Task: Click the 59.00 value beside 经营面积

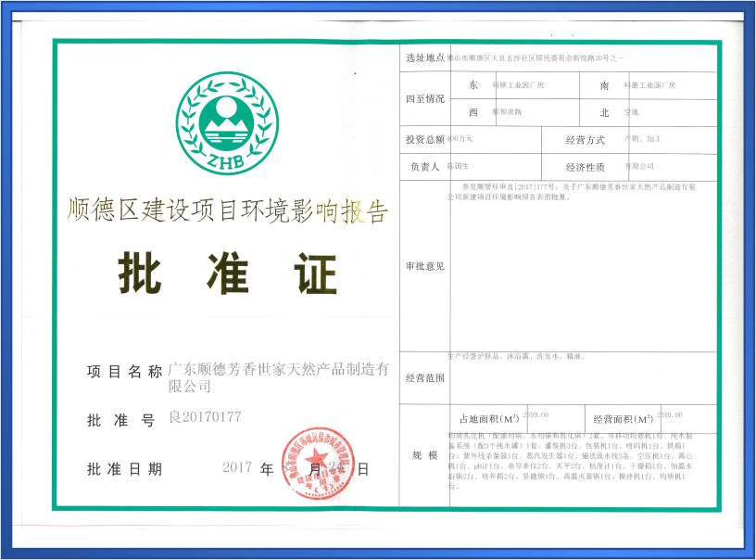Action: tap(670, 414)
